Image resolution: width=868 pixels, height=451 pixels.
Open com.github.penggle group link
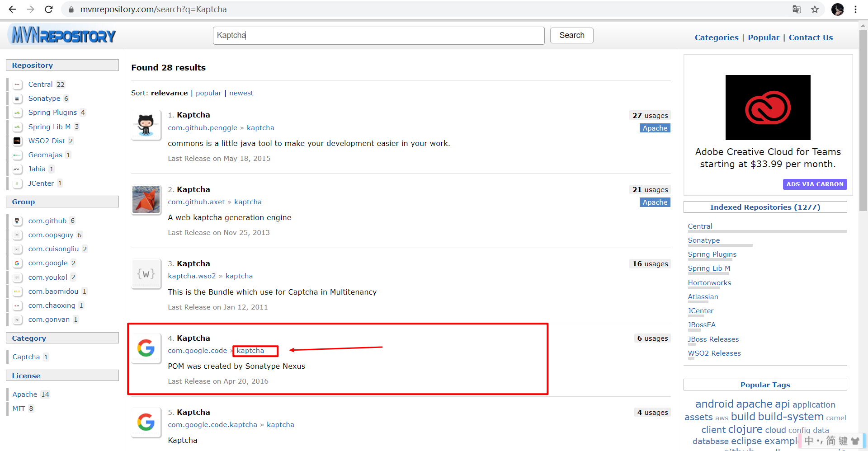[203, 128]
